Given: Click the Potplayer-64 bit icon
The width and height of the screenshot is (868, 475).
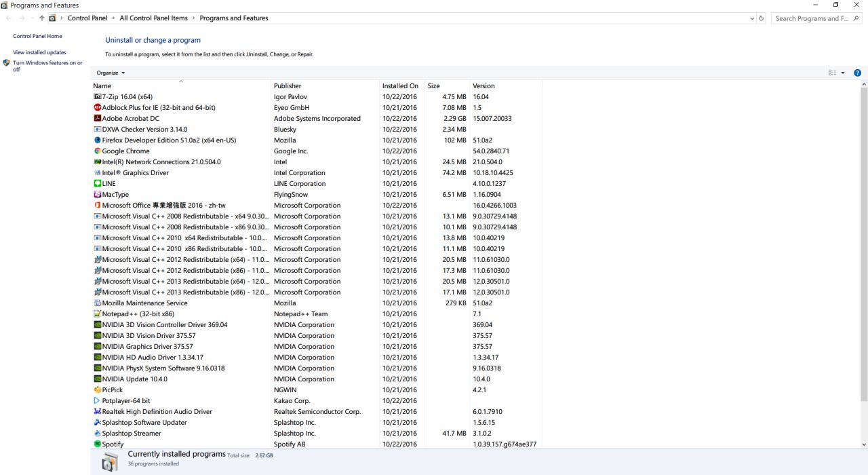Looking at the screenshot, I should [x=97, y=401].
